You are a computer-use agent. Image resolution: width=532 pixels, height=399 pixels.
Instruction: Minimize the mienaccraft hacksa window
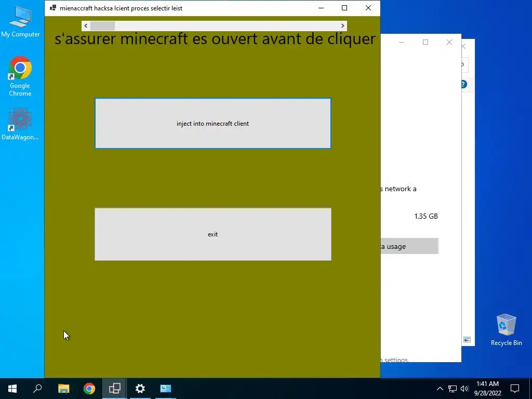321,8
